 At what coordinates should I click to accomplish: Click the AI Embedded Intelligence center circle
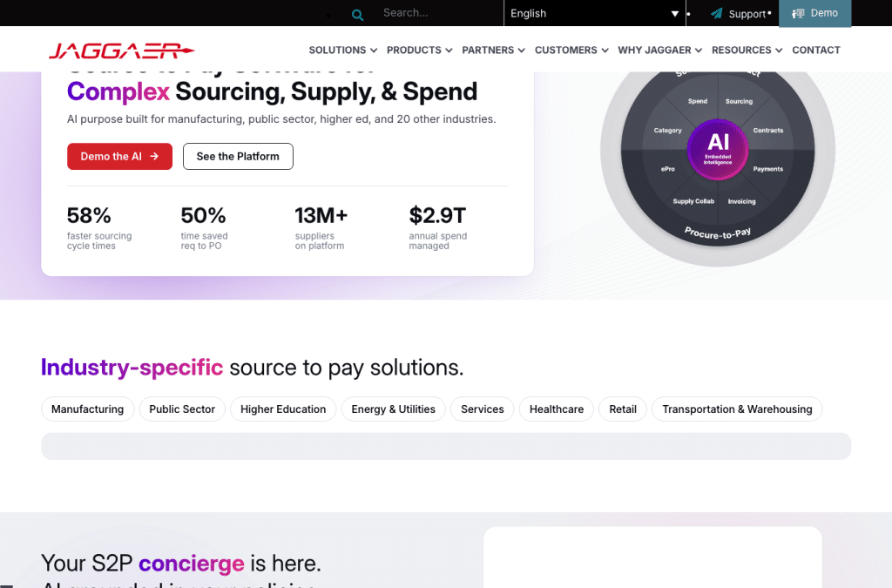718,149
